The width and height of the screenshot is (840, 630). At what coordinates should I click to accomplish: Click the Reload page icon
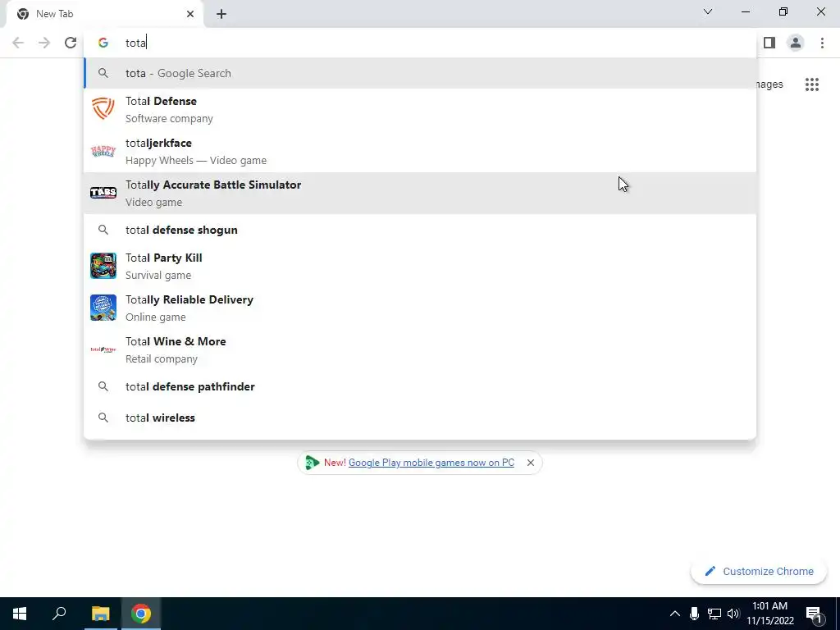click(71, 43)
